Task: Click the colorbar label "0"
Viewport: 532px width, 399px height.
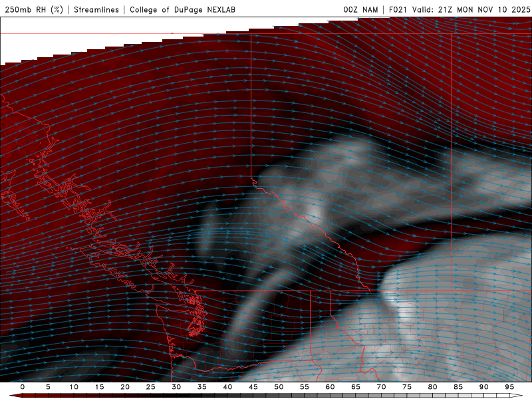Action: 23,387
